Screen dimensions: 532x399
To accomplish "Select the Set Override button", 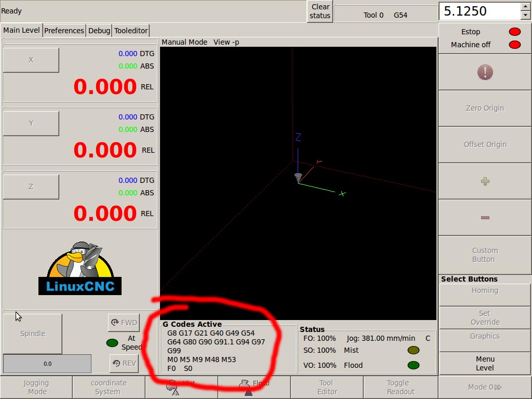I will tap(485, 317).
